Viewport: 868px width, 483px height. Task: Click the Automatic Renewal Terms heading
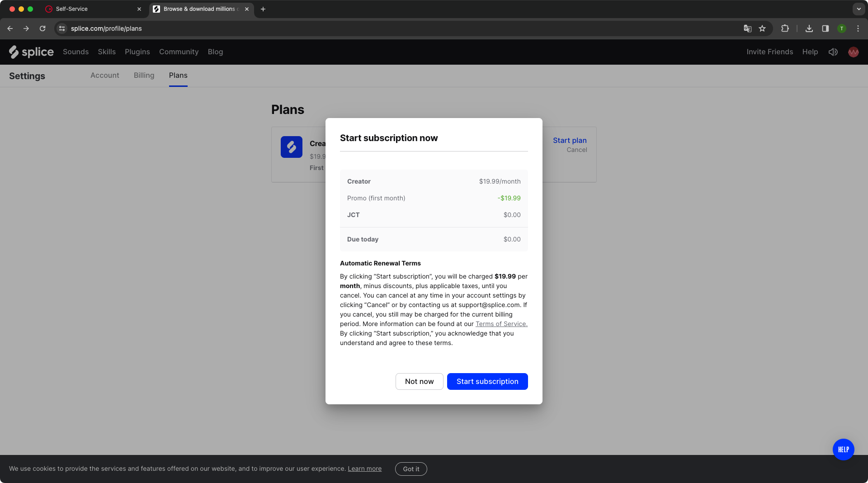(380, 263)
